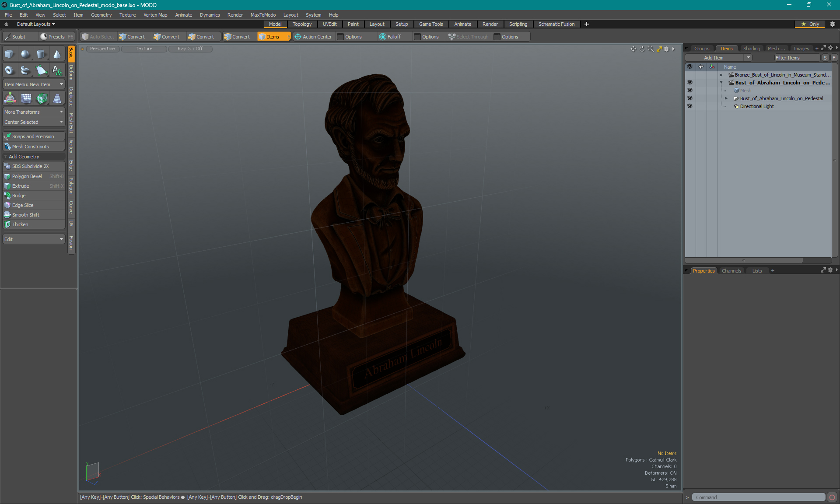Select the Torus primitive tool

coord(9,70)
